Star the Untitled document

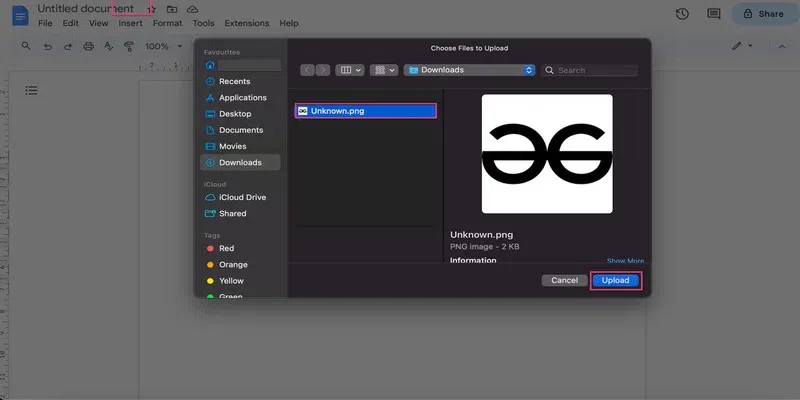152,10
